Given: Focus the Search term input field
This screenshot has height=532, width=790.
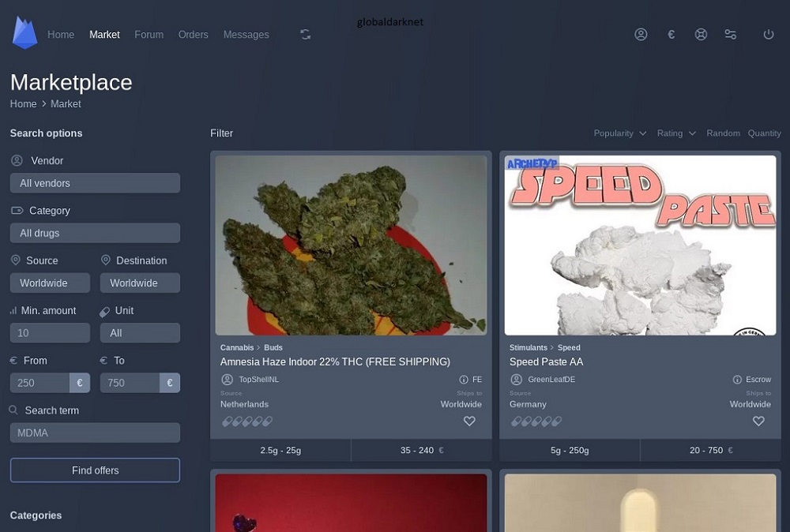Looking at the screenshot, I should [95, 433].
